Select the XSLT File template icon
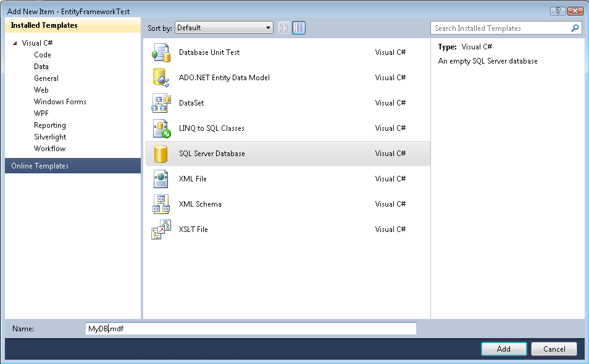The image size is (589, 364). pos(161,230)
